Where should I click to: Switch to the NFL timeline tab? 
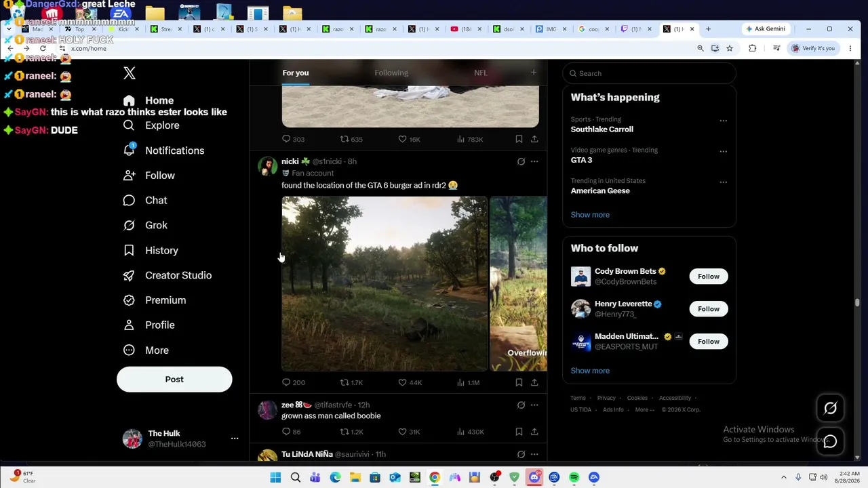pos(480,73)
